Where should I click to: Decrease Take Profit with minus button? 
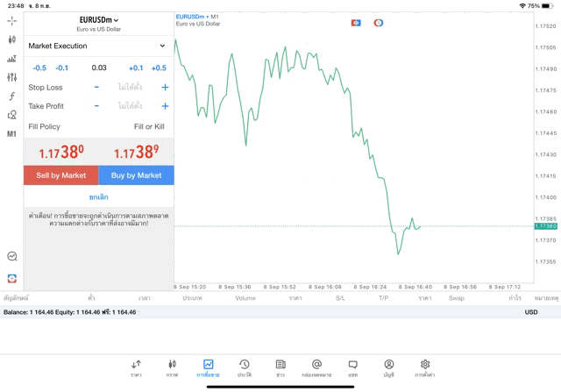coord(96,106)
